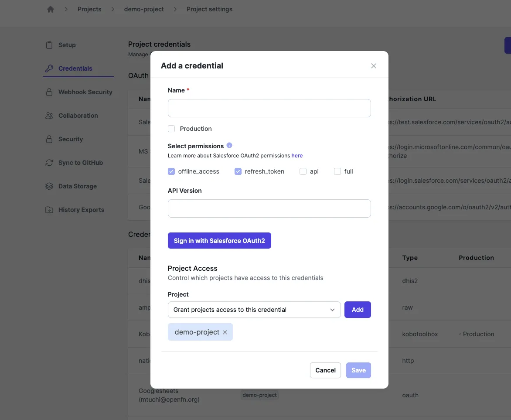The width and height of the screenshot is (511, 420).
Task: Click the Type column header
Action: tap(410, 258)
